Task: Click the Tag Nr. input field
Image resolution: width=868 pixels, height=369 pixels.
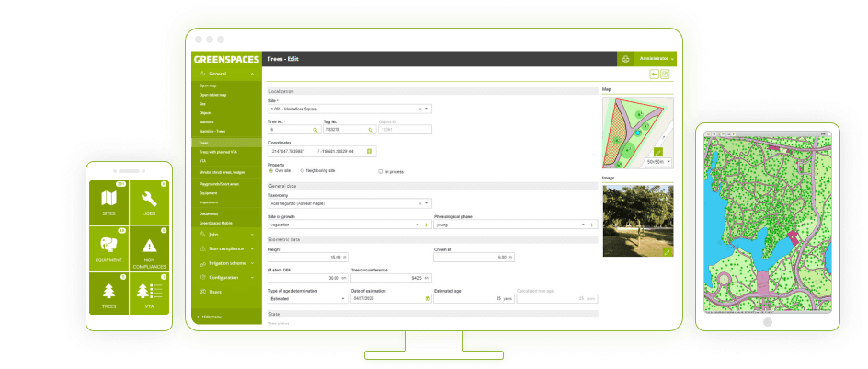Action: [349, 130]
